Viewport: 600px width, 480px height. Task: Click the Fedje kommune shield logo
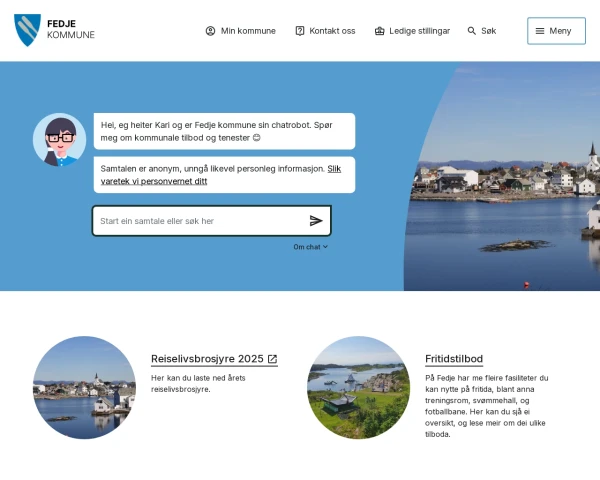pyautogui.click(x=27, y=30)
